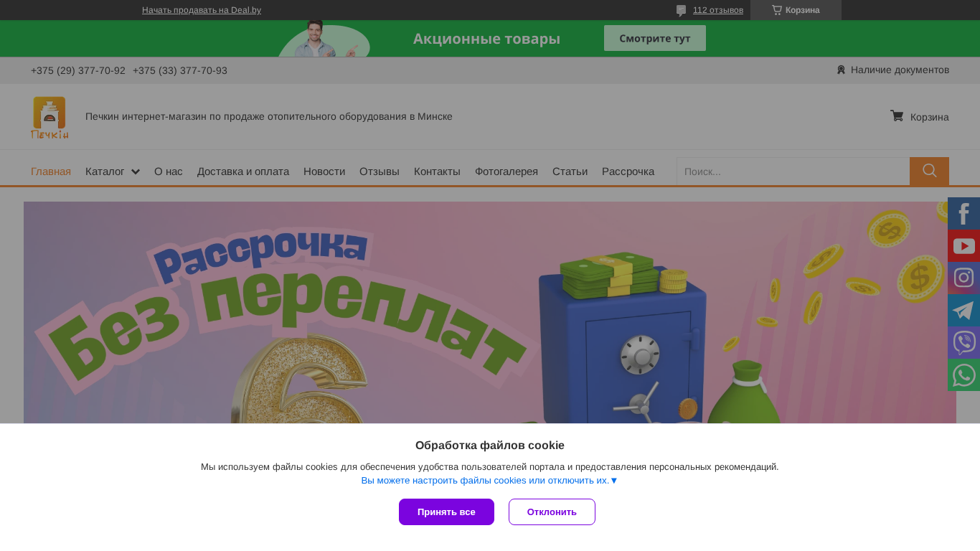Open the Instagram social icon
Screen dimensions: 980x551
point(963,278)
